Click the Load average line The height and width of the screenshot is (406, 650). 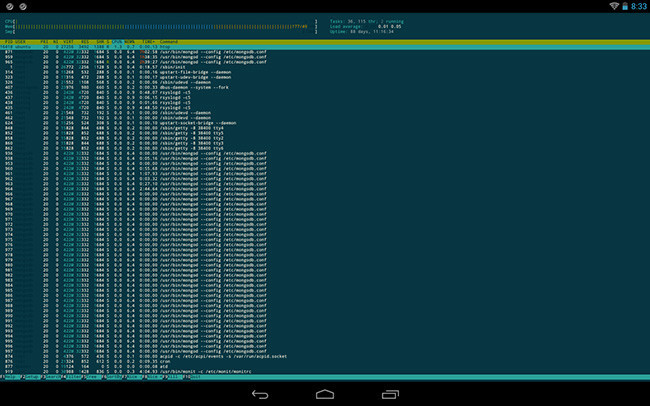366,26
